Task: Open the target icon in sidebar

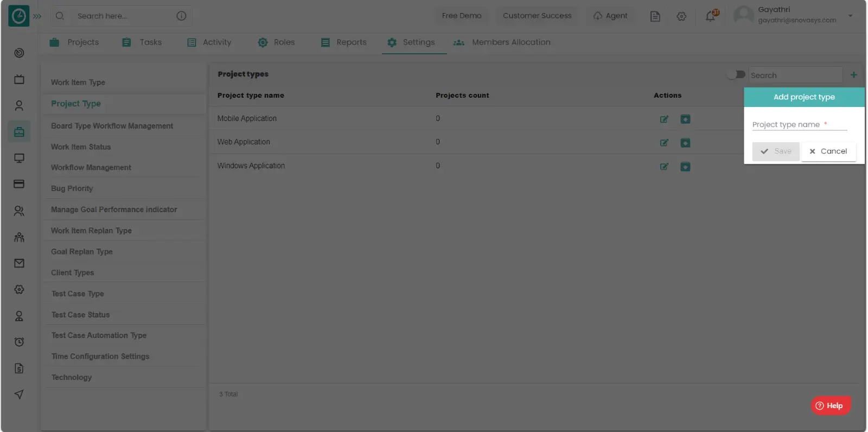Action: tap(19, 53)
